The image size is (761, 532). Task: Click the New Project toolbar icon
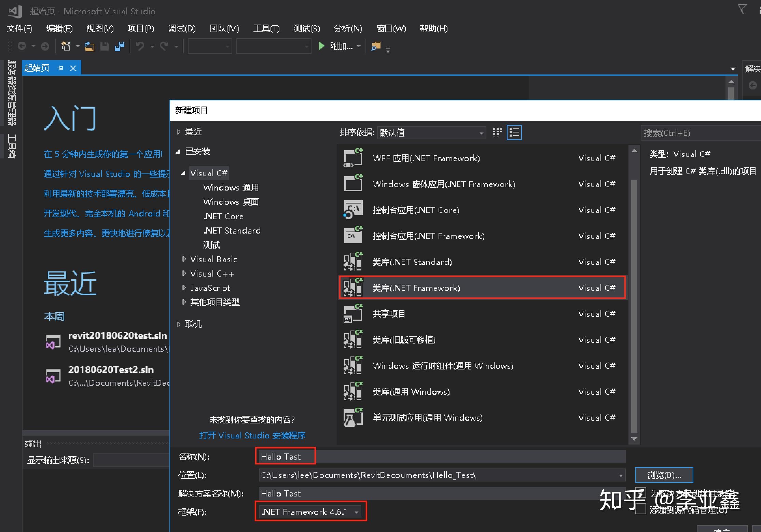(x=66, y=46)
